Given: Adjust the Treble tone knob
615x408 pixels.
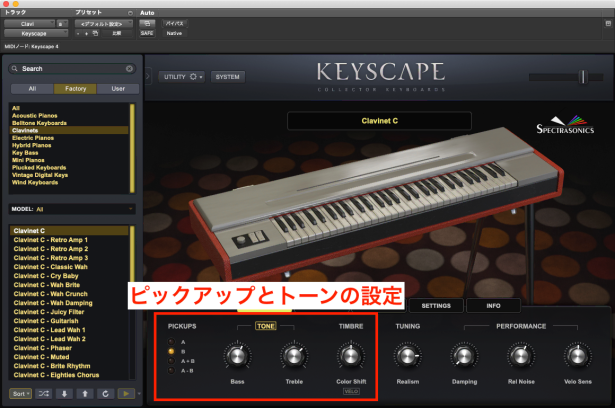Looking at the screenshot, I should pos(294,356).
